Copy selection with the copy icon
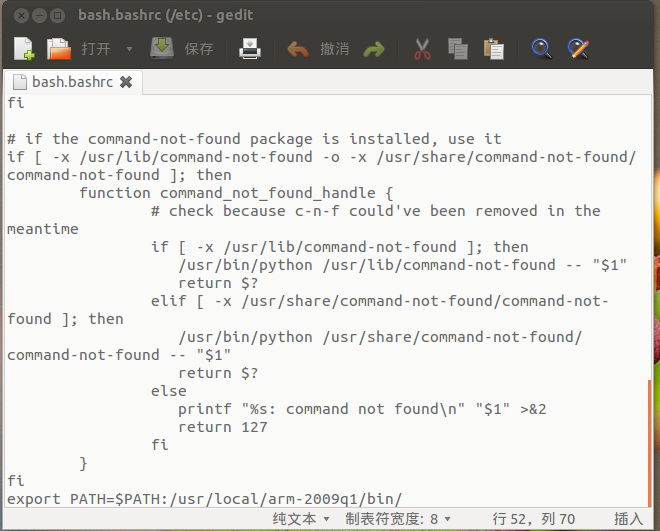The width and height of the screenshot is (660, 531). point(458,49)
